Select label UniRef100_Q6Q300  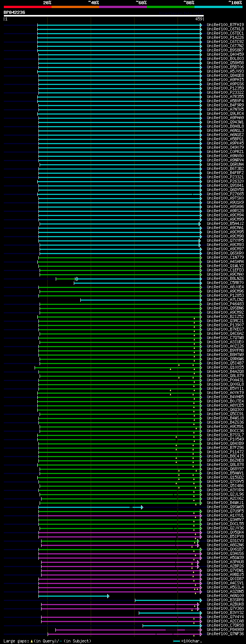point(225,409)
